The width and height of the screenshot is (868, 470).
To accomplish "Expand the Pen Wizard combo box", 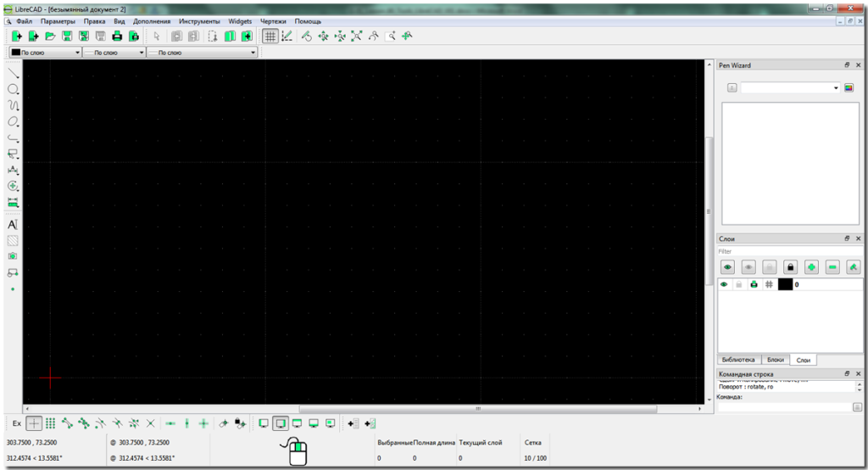I will (x=835, y=87).
